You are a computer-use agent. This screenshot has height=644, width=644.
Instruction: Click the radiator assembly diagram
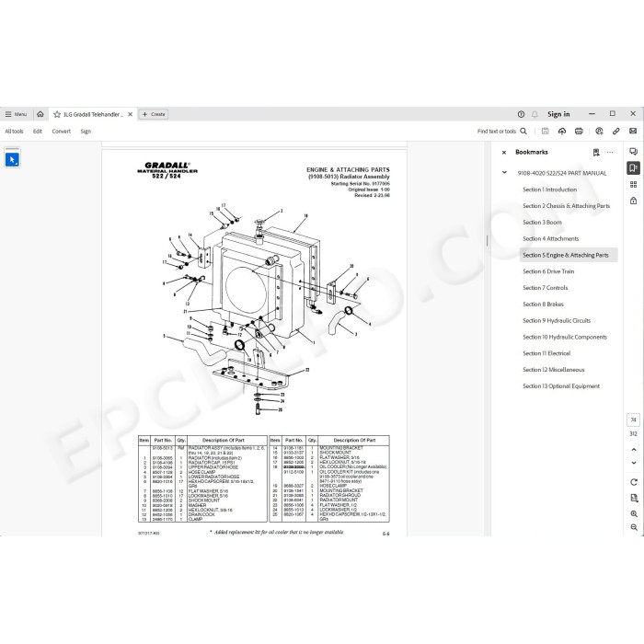coord(266,309)
